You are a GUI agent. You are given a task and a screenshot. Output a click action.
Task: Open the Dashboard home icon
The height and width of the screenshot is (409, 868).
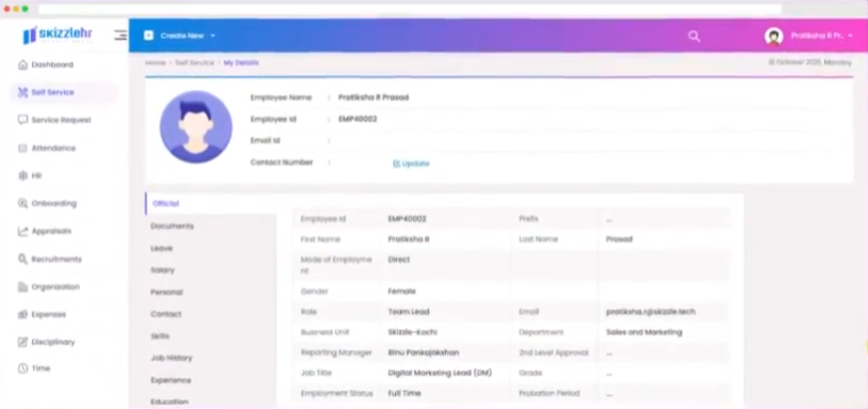pyautogui.click(x=23, y=65)
